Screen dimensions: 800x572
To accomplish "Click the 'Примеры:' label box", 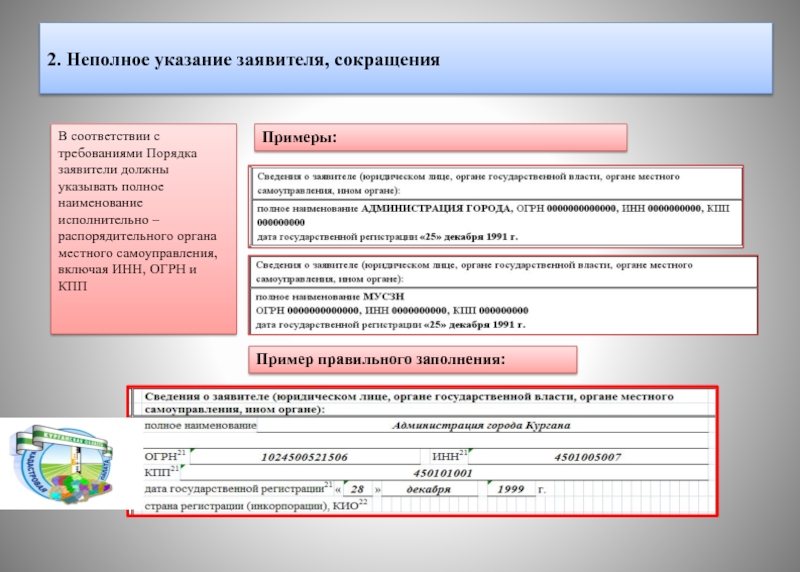I will 438,137.
